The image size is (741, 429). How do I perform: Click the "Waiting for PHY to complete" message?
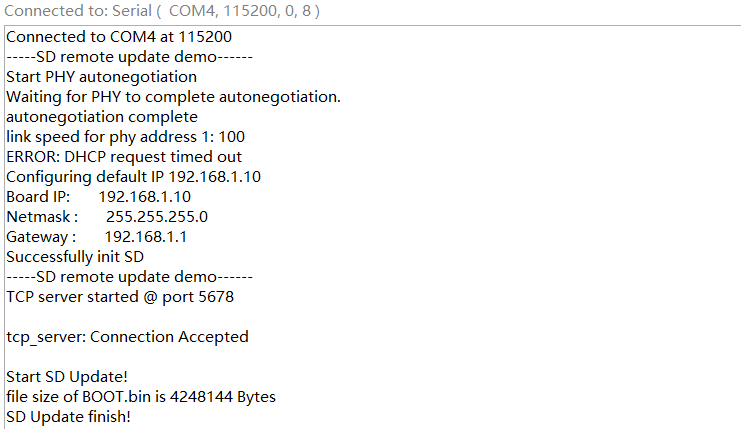coord(173,97)
